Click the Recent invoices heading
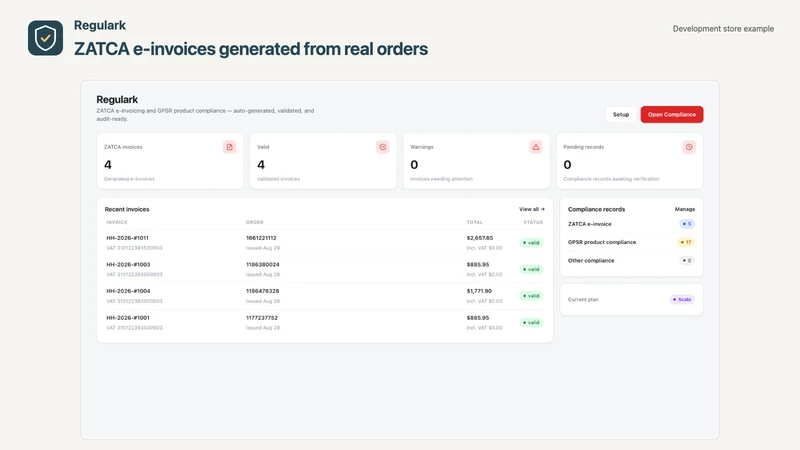 pos(127,209)
